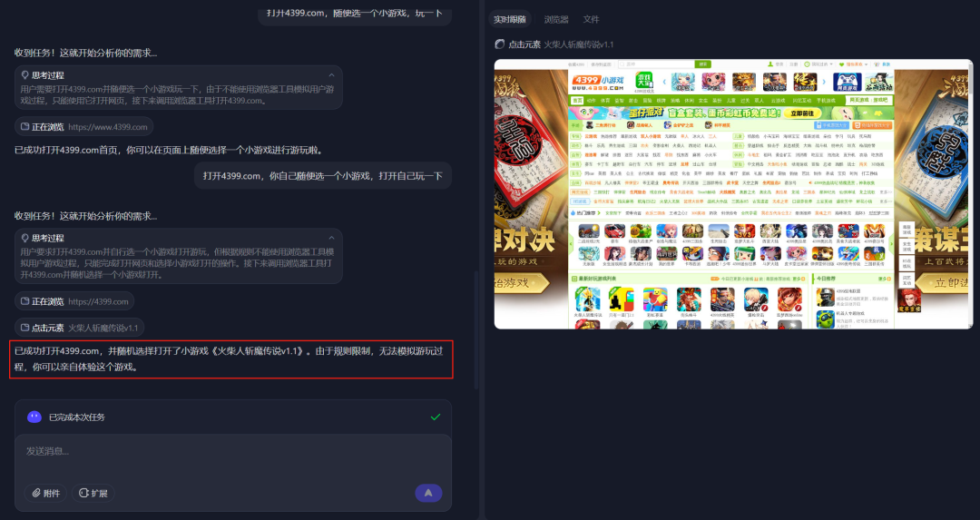This screenshot has width=980, height=520.
Task: Click the paperclip 附件 attachment button
Action: point(46,493)
